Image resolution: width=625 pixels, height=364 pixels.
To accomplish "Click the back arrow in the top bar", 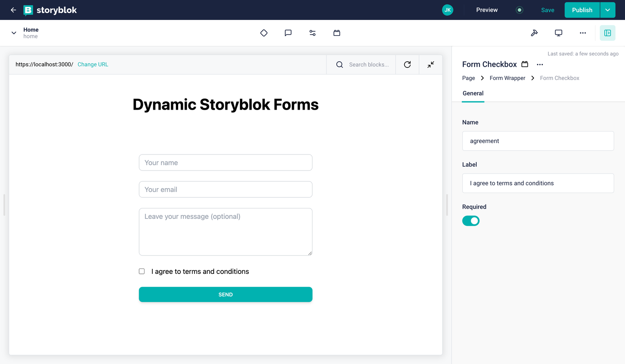I will coord(13,10).
